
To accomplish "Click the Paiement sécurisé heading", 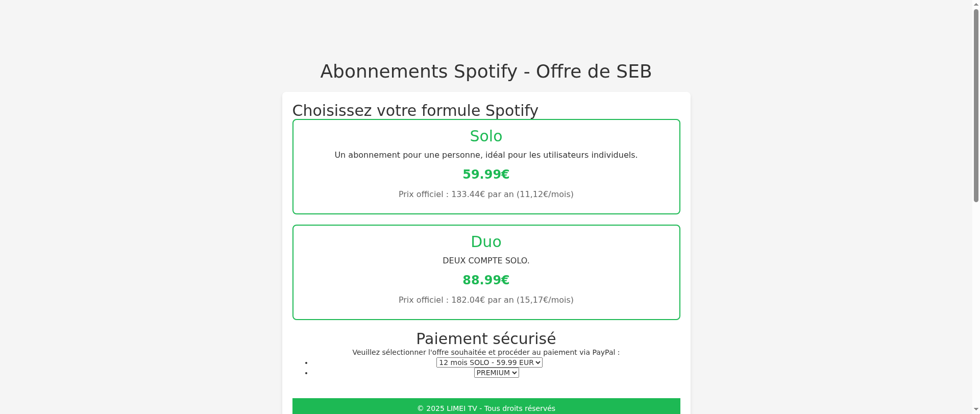I will (486, 338).
